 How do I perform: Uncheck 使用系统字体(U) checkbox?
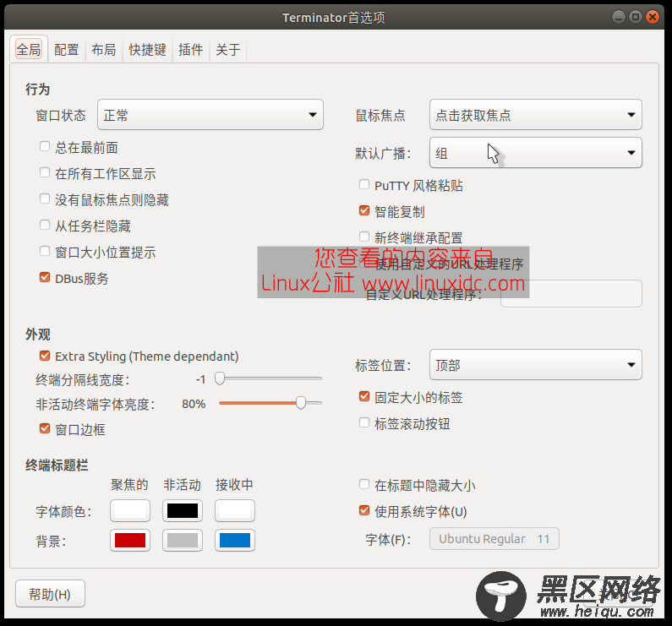pos(363,511)
